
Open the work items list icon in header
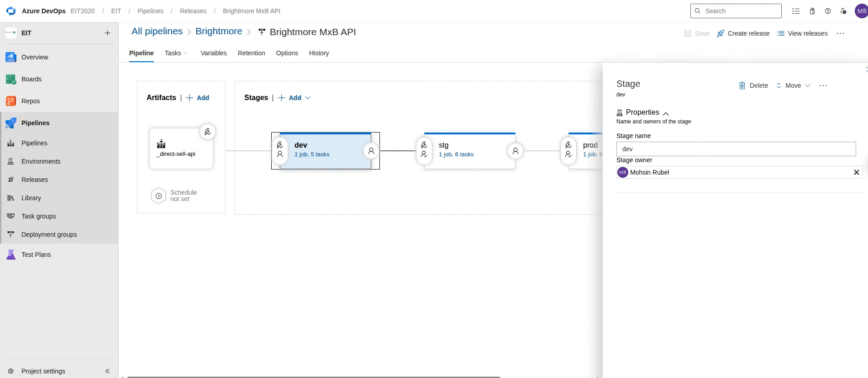point(796,11)
